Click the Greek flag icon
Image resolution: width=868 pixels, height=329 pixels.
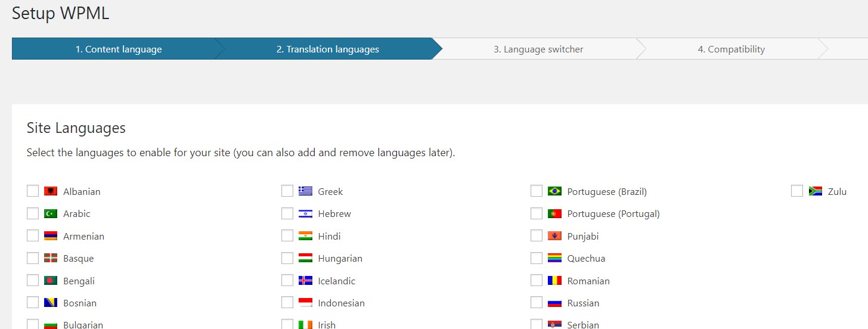click(x=305, y=191)
